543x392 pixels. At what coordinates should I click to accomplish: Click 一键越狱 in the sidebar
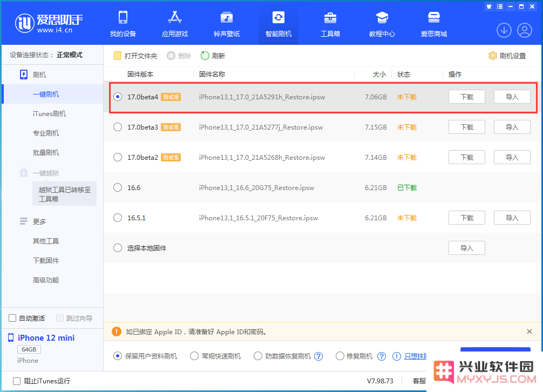46,173
